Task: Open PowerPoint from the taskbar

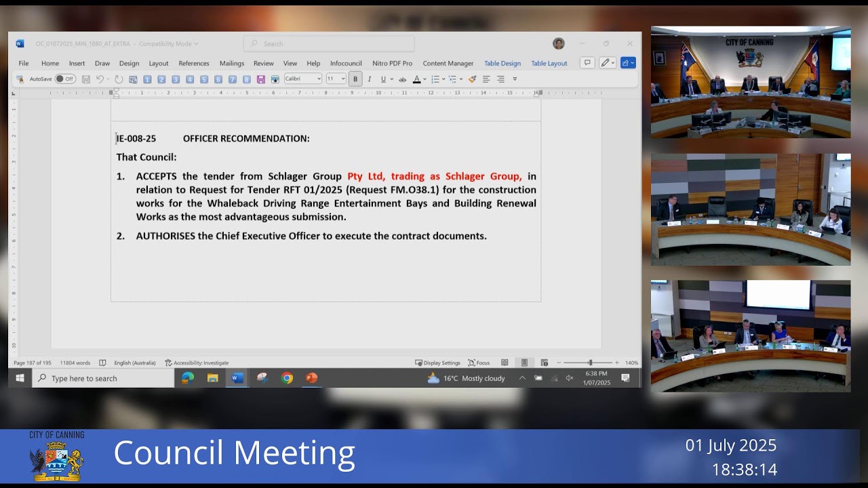Action: (x=312, y=378)
